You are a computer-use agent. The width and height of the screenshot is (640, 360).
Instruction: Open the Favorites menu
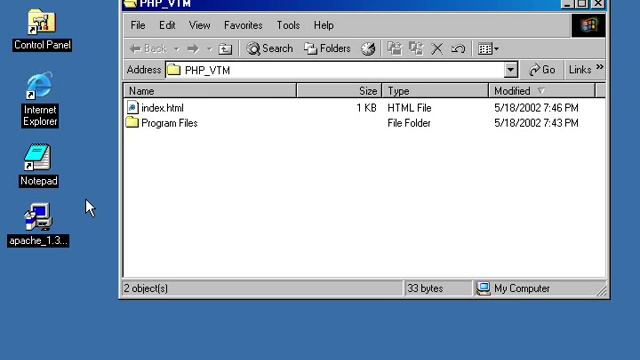tap(243, 25)
